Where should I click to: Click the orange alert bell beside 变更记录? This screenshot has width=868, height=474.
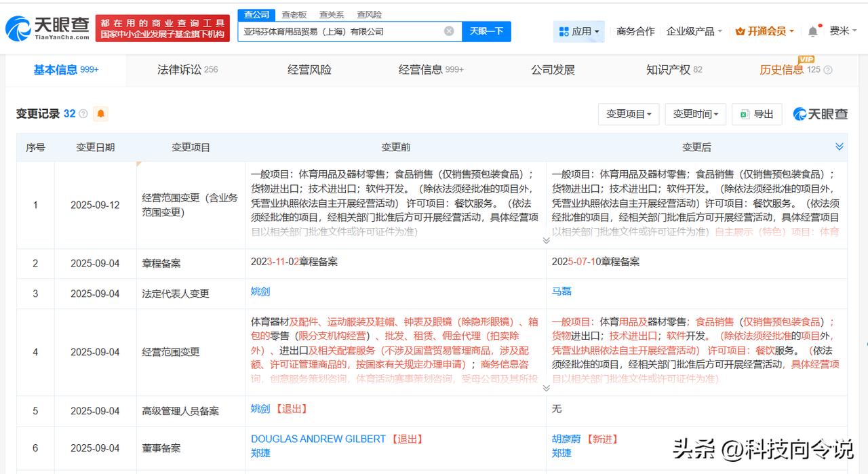coord(101,114)
